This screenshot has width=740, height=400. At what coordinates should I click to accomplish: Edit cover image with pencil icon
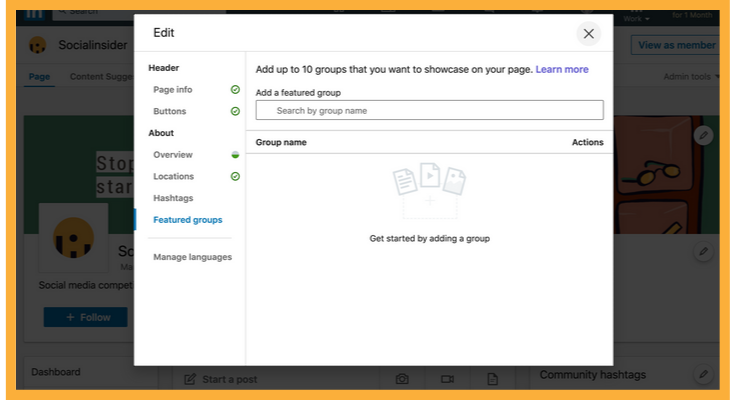703,135
